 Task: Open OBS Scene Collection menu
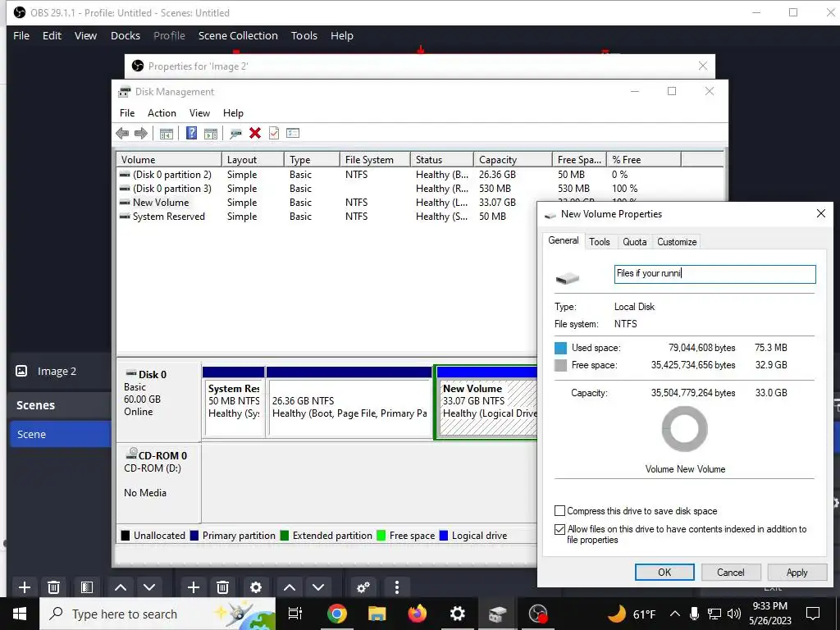tap(238, 36)
